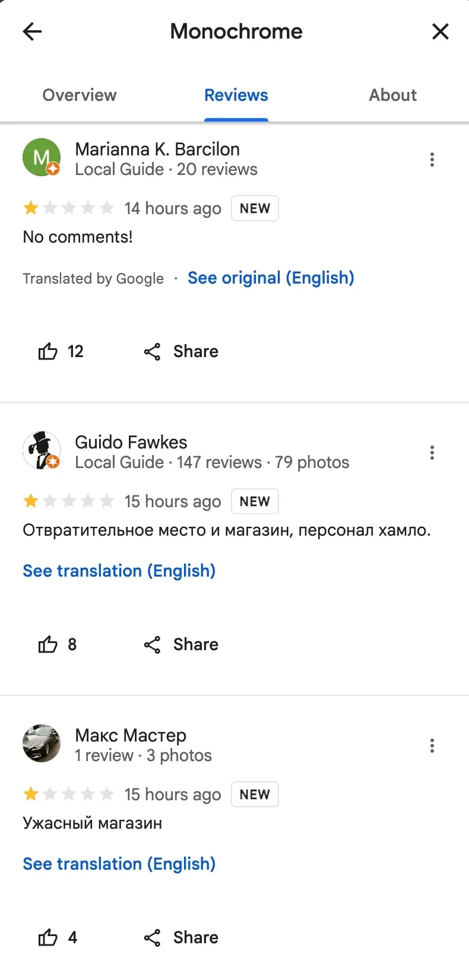The width and height of the screenshot is (469, 980).
Task: Click See original (English) link
Action: (271, 278)
